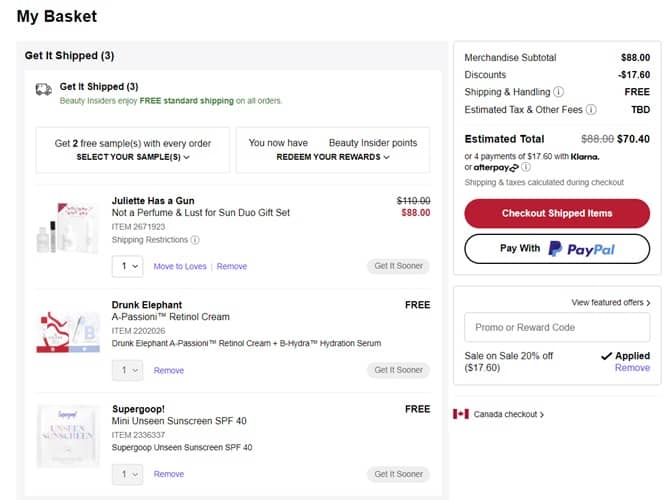The image size is (665, 500).
Task: Open quantity dropdown for Supergoop sunscreen
Action: (127, 474)
